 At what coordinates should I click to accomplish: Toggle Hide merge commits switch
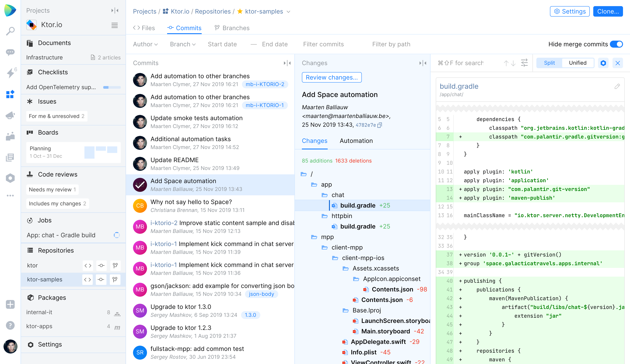616,44
